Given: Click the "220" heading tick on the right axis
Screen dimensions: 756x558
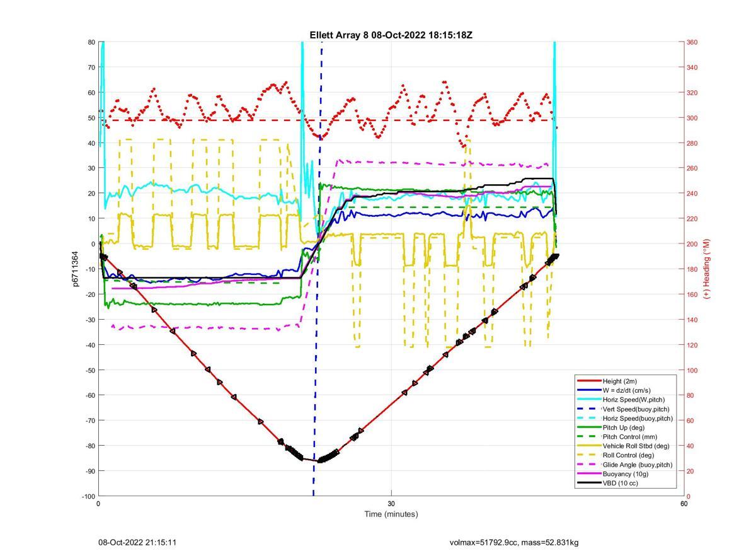Looking at the screenshot, I should pyautogui.click(x=692, y=219).
